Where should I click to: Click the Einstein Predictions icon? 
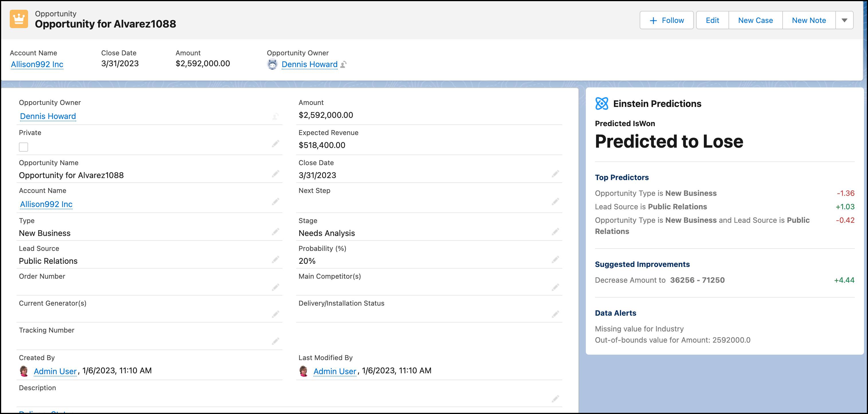coord(602,103)
